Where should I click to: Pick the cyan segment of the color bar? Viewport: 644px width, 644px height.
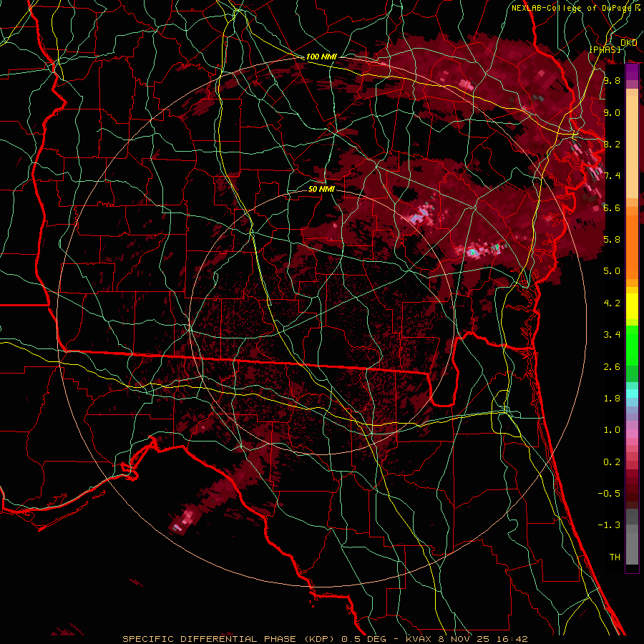pyautogui.click(x=632, y=394)
